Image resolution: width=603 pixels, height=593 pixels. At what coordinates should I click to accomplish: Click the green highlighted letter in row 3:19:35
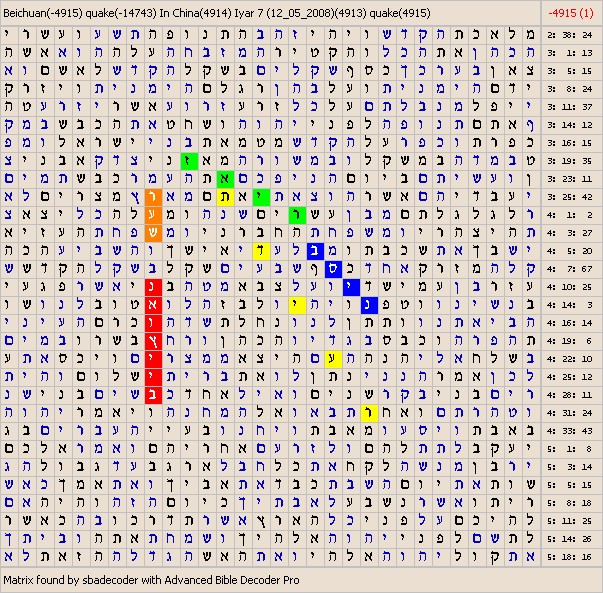[x=189, y=161]
